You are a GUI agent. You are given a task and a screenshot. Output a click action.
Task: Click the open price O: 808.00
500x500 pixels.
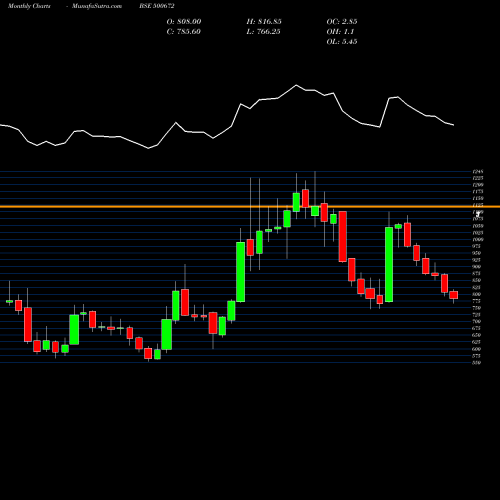click(x=184, y=22)
